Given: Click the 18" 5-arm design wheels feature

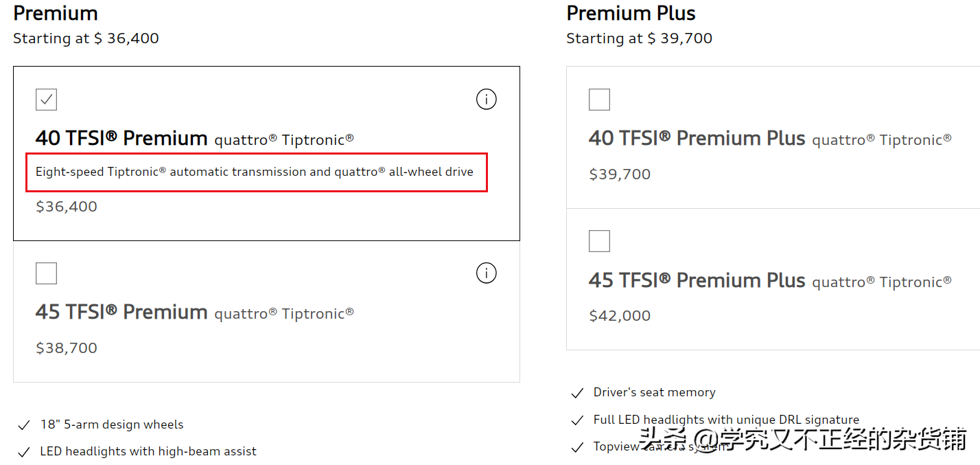Looking at the screenshot, I should point(112,424).
